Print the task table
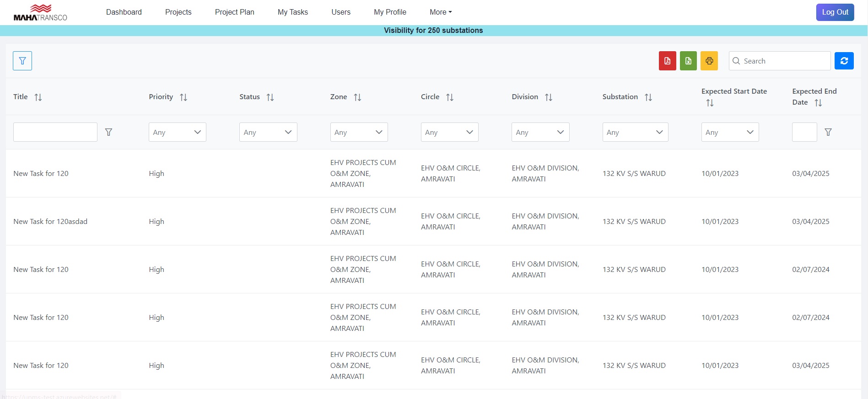This screenshot has width=868, height=399. coord(709,61)
